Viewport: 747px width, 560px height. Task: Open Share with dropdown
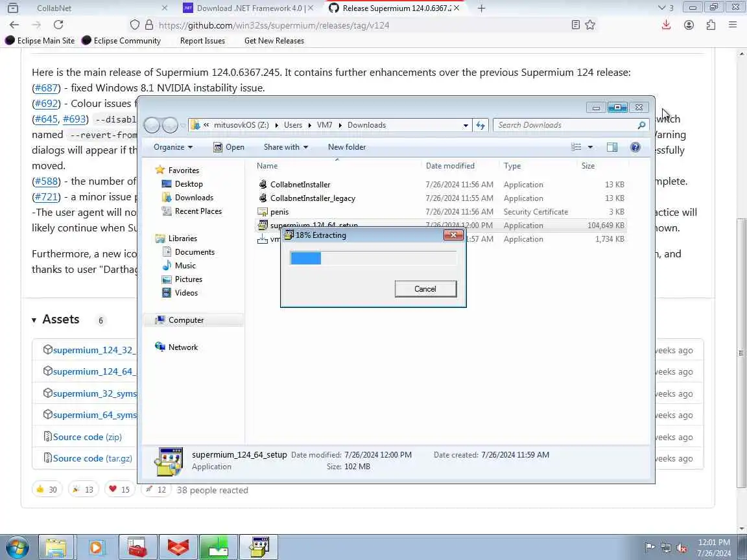[286, 147]
